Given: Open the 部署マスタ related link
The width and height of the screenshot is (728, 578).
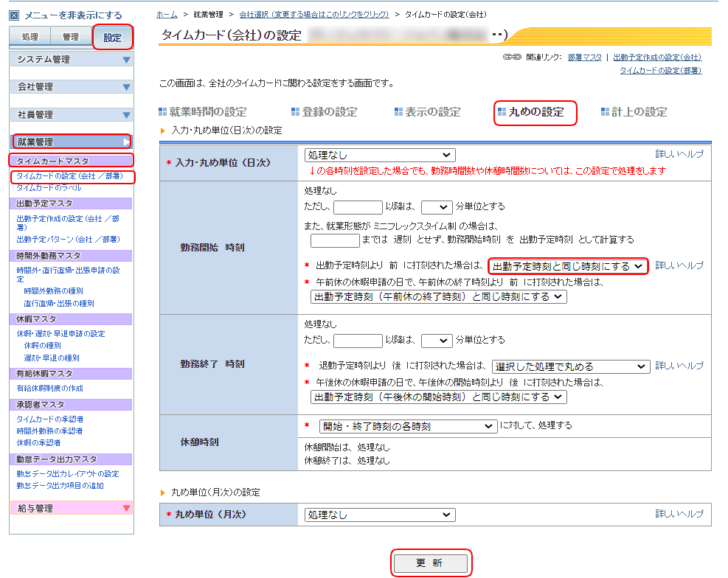Looking at the screenshot, I should pyautogui.click(x=585, y=57).
